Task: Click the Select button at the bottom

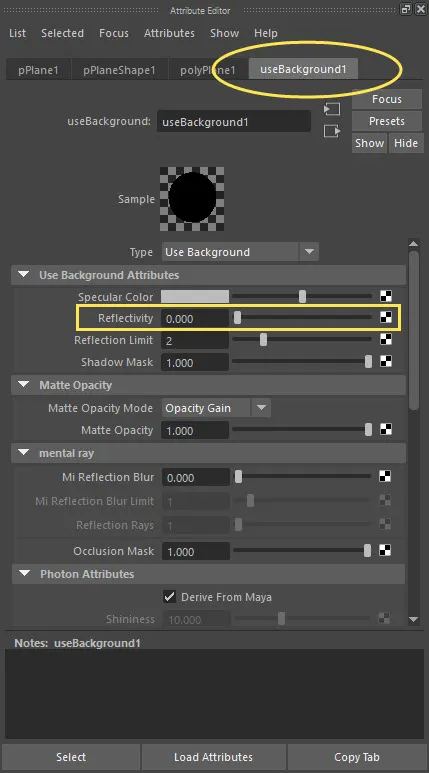Action: [71, 757]
